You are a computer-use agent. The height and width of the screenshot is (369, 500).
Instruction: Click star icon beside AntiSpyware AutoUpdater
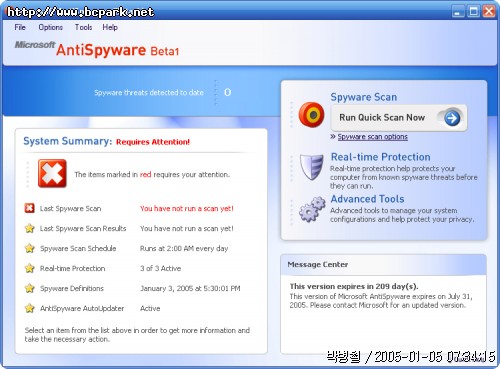30,308
